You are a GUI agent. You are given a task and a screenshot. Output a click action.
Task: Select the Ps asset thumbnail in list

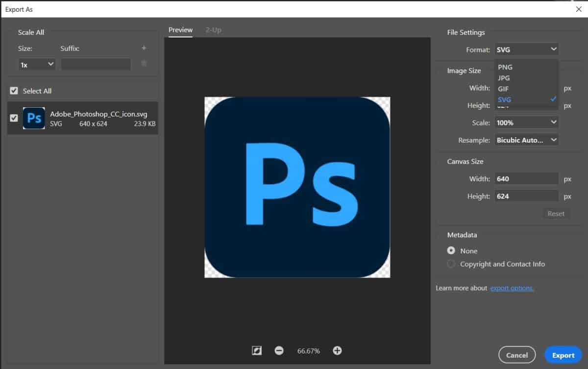[x=34, y=118]
